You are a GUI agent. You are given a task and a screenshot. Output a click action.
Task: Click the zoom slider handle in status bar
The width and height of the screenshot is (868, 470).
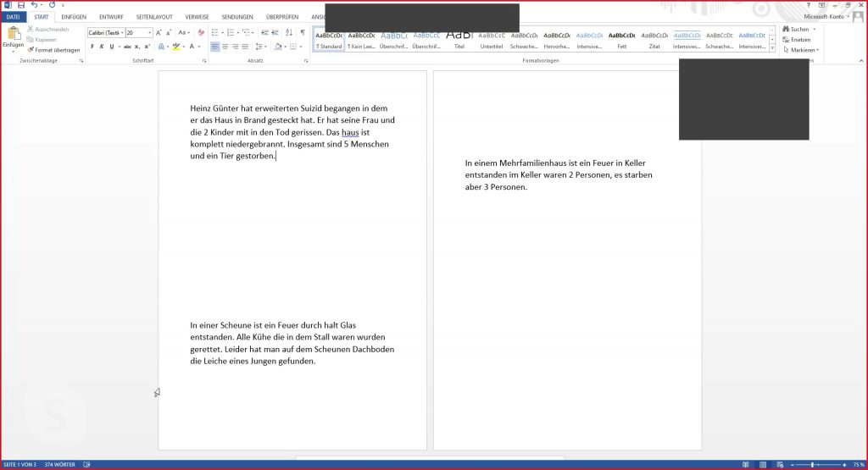[x=812, y=465]
